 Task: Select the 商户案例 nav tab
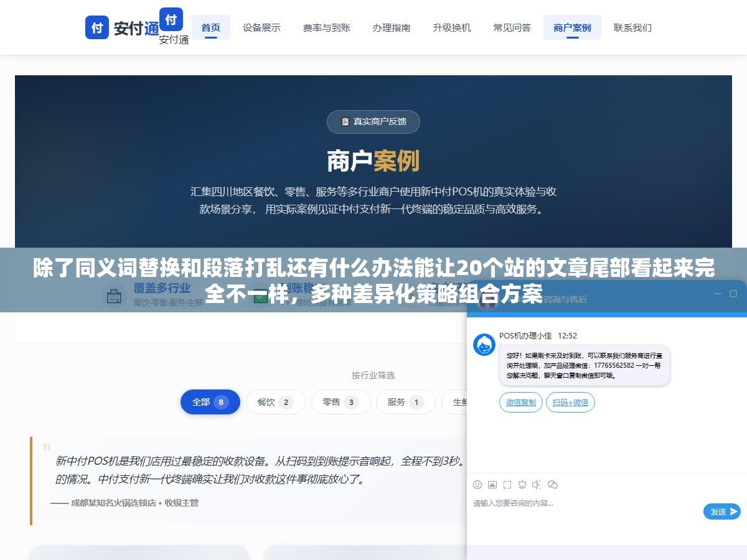(x=572, y=27)
